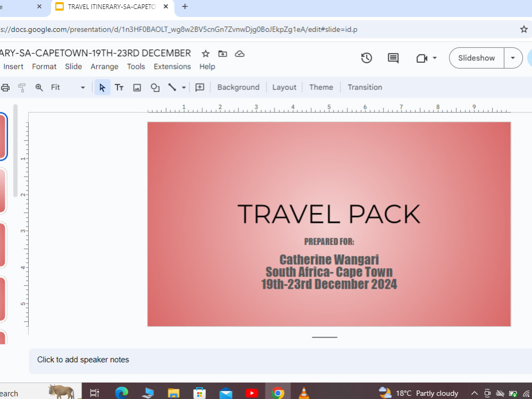
Task: Click the Catherine Wangari text line
Action: pyautogui.click(x=329, y=260)
